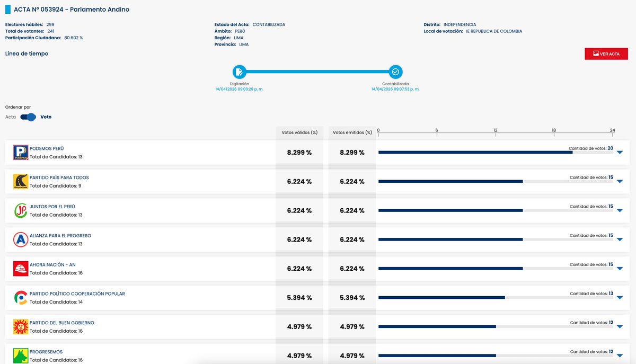
Task: Click the ACTA Nº 053924 title
Action: coord(72,10)
